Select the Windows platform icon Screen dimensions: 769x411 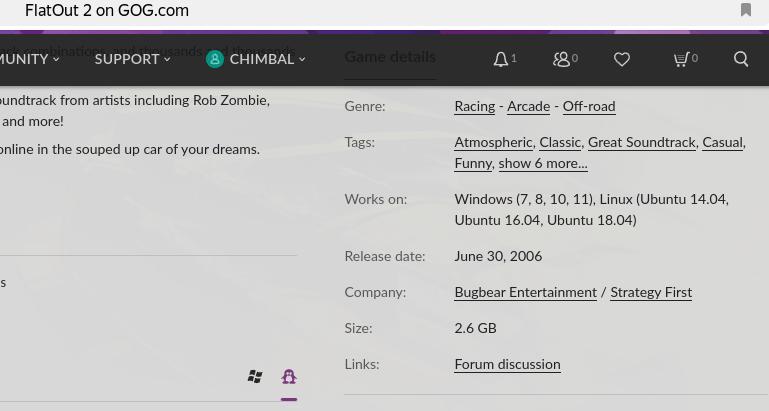[x=255, y=377]
